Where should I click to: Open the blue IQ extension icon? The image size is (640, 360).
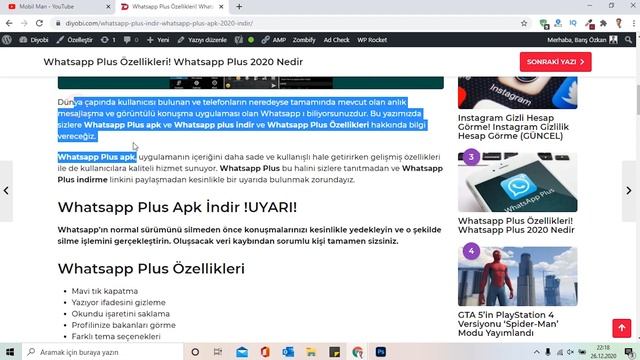573,23
